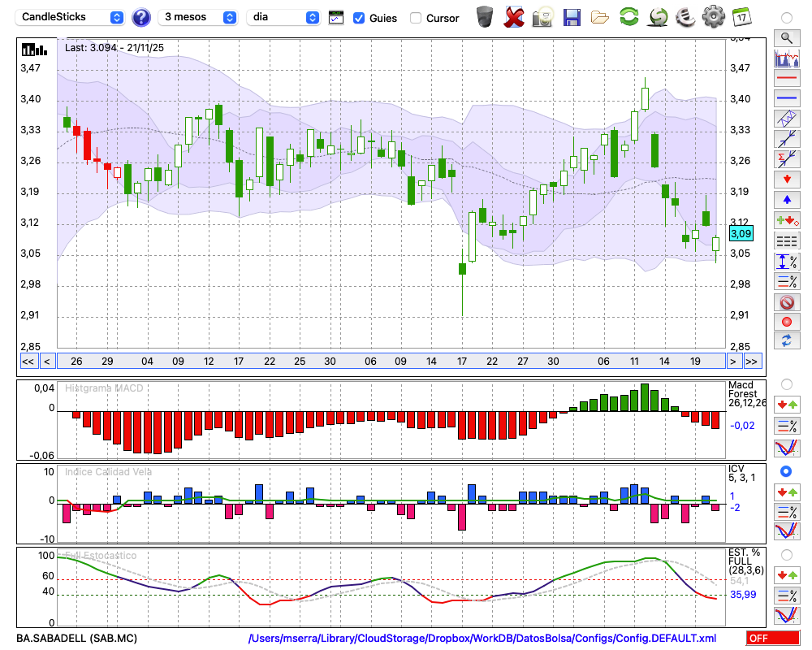Uncheck the Guies checkbox
The width and height of the screenshot is (812, 650).
tap(359, 17)
